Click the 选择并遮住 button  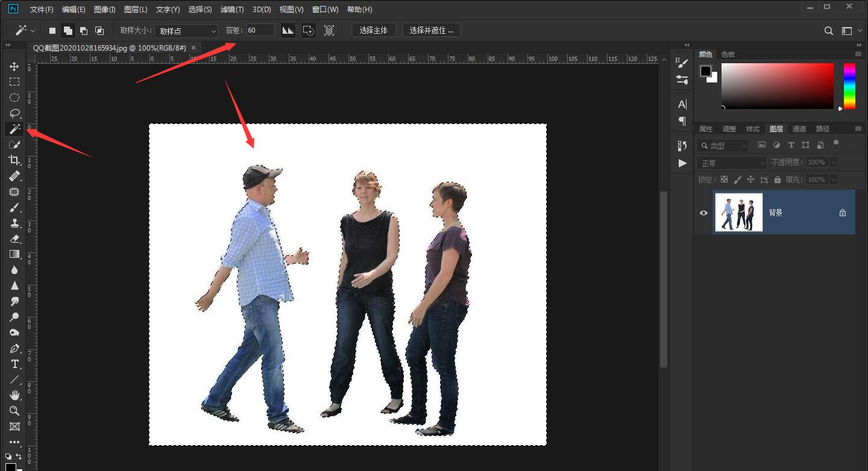click(431, 30)
